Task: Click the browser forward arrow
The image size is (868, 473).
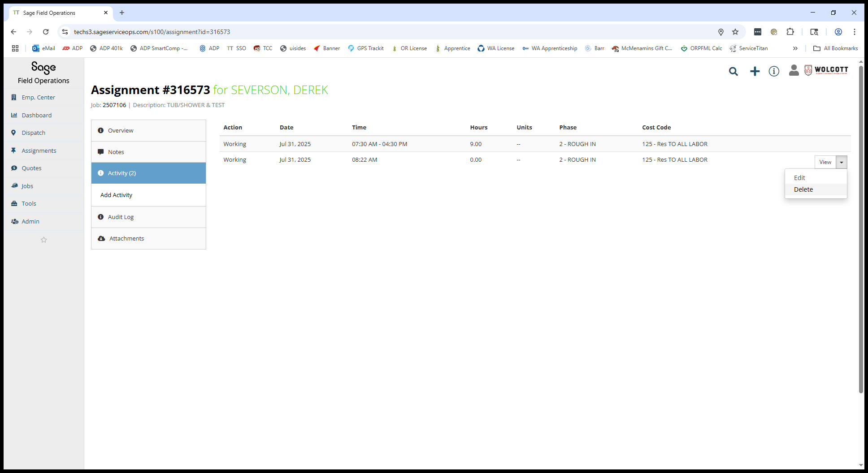Action: coord(30,32)
